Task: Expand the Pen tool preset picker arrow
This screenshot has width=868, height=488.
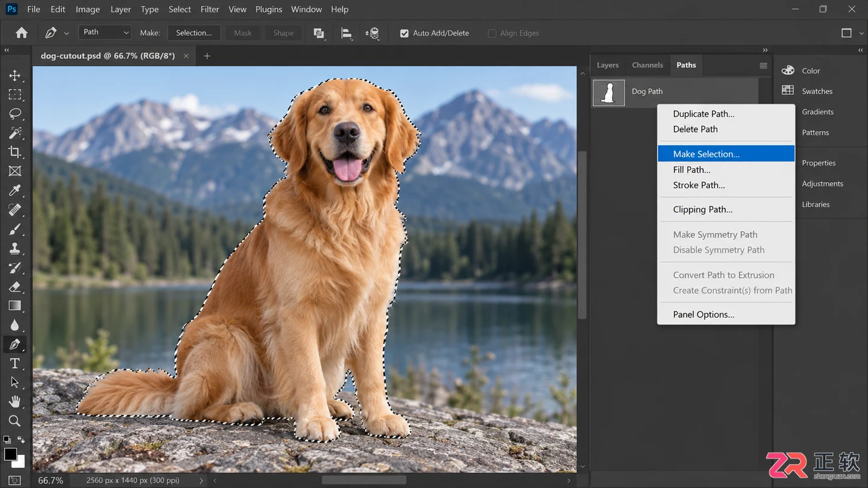Action: (66, 33)
